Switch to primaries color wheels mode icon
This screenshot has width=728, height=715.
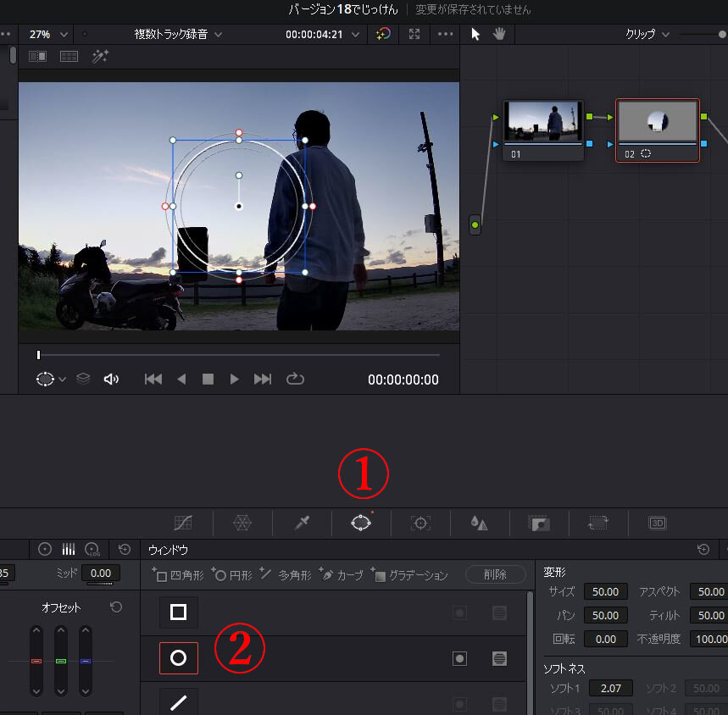click(x=45, y=549)
